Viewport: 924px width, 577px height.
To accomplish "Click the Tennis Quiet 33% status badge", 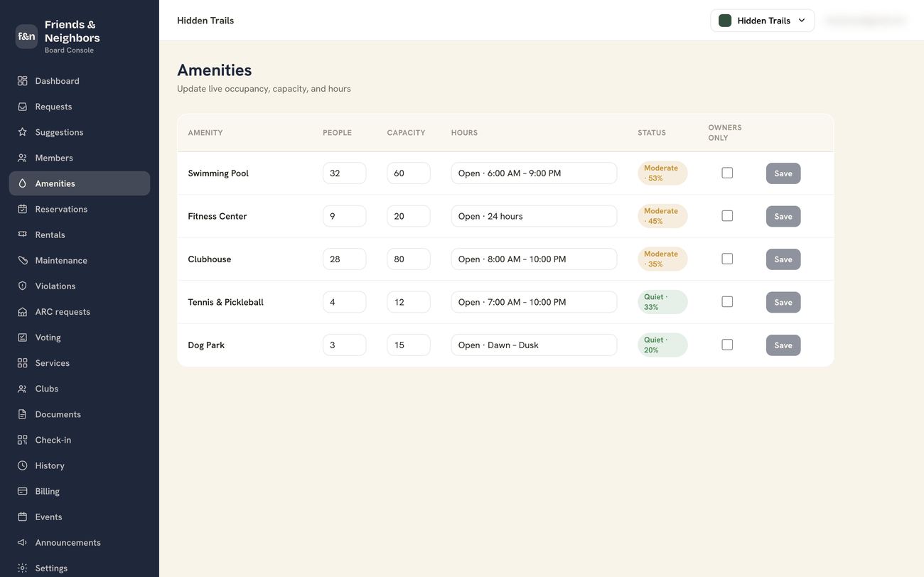I will [x=662, y=302].
